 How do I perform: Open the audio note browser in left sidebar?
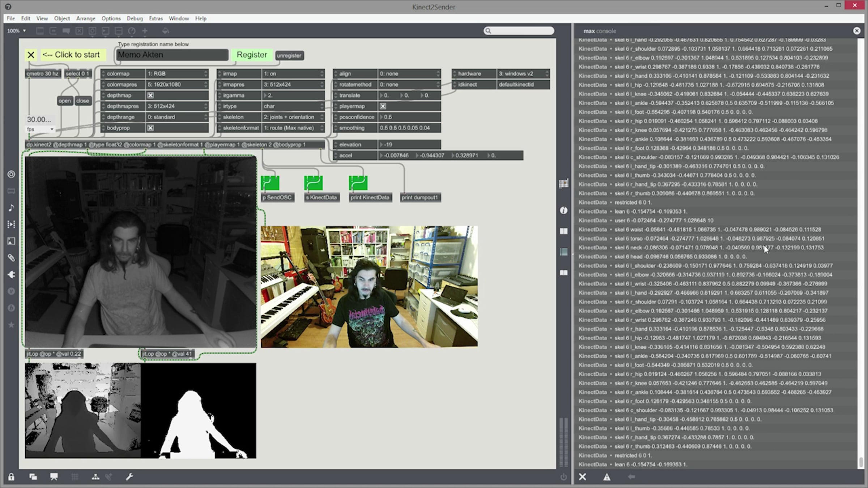[11, 207]
